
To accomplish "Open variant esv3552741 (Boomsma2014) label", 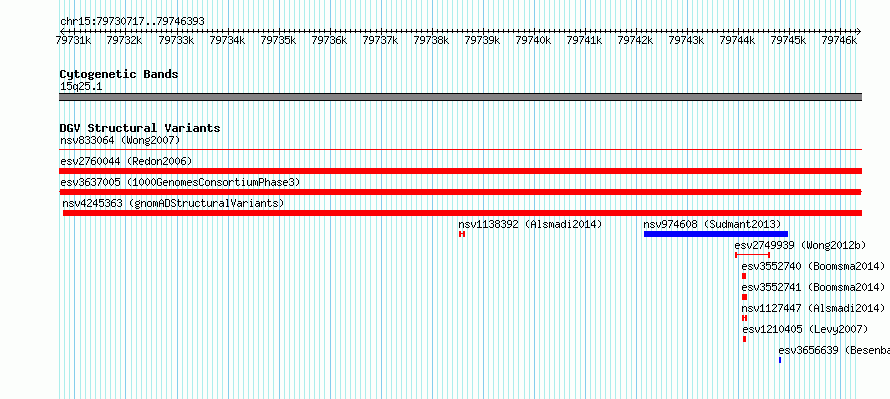I will tap(813, 287).
